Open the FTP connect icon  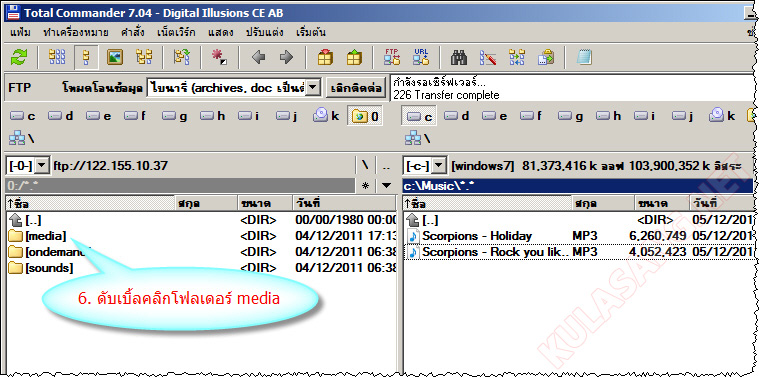392,57
